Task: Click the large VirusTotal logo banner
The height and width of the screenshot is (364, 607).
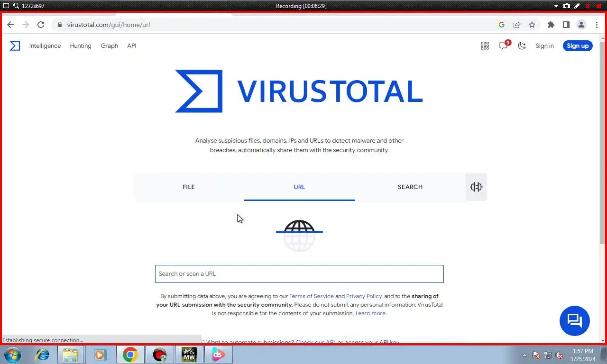Action: (299, 91)
